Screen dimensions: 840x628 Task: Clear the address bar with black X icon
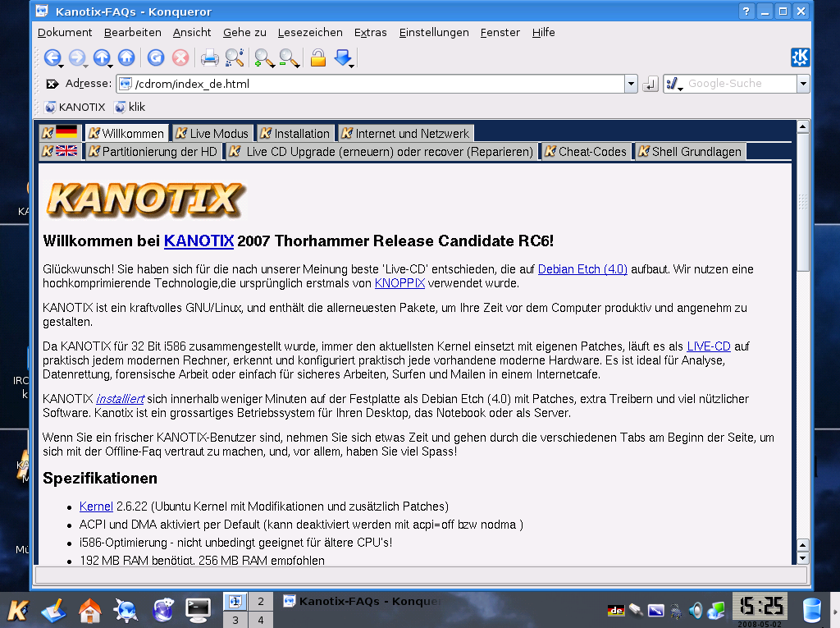tap(52, 84)
